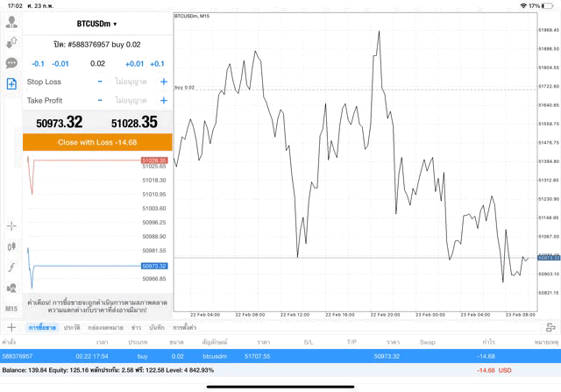The width and height of the screenshot is (561, 392).
Task: Increase volume by 0.01
Action: (x=134, y=63)
